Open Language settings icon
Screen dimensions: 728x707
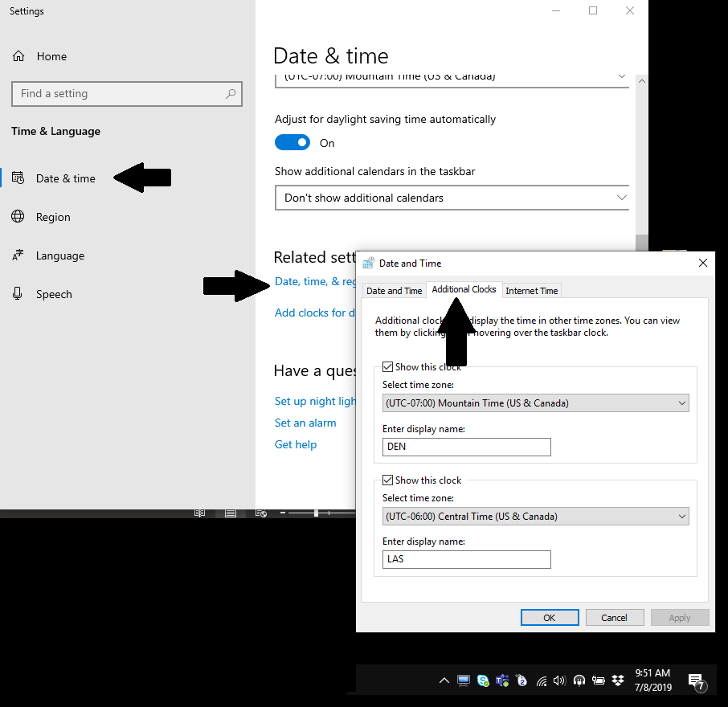point(18,255)
